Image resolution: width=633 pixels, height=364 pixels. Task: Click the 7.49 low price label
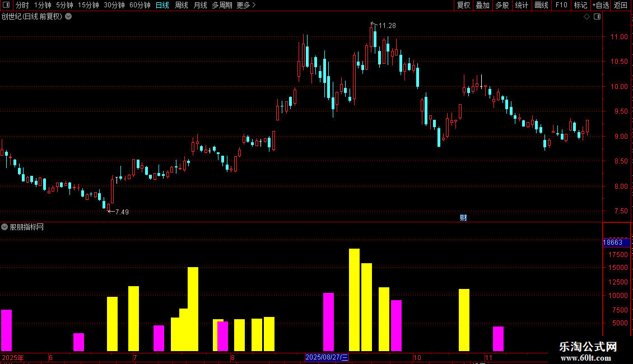pos(122,212)
